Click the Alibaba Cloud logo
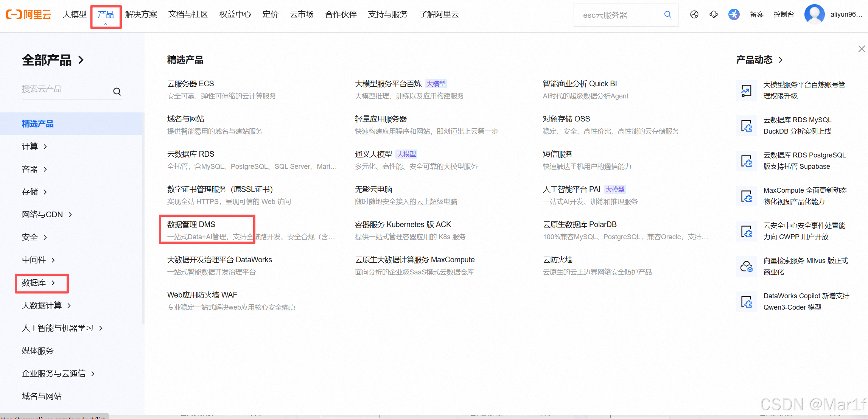Viewport: 868px width, 419px height. click(28, 14)
